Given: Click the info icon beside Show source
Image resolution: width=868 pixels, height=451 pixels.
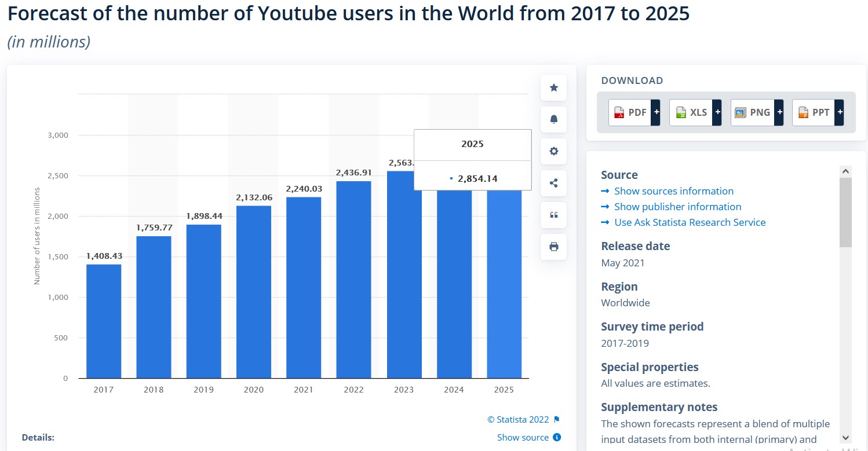Looking at the screenshot, I should [557, 437].
